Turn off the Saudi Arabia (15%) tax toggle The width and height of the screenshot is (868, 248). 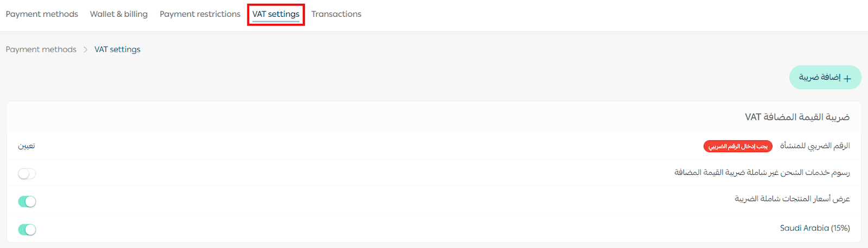coord(27,230)
